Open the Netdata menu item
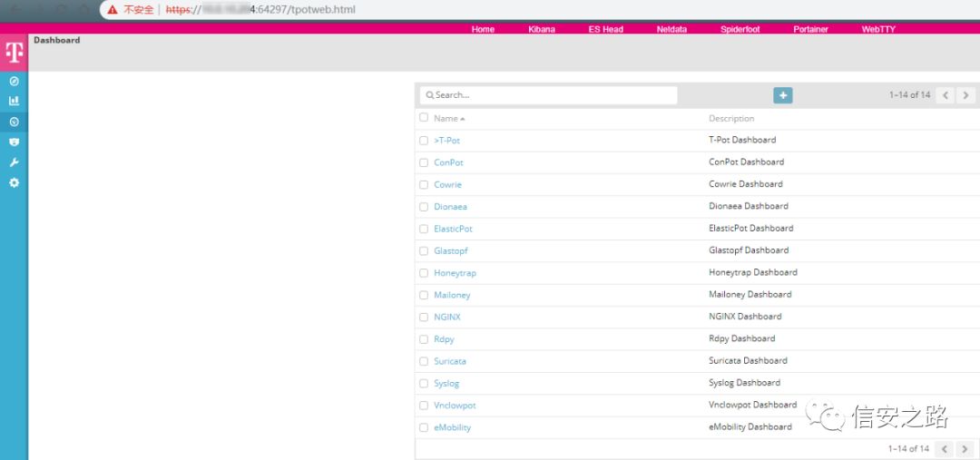This screenshot has height=460, width=980. [x=671, y=29]
